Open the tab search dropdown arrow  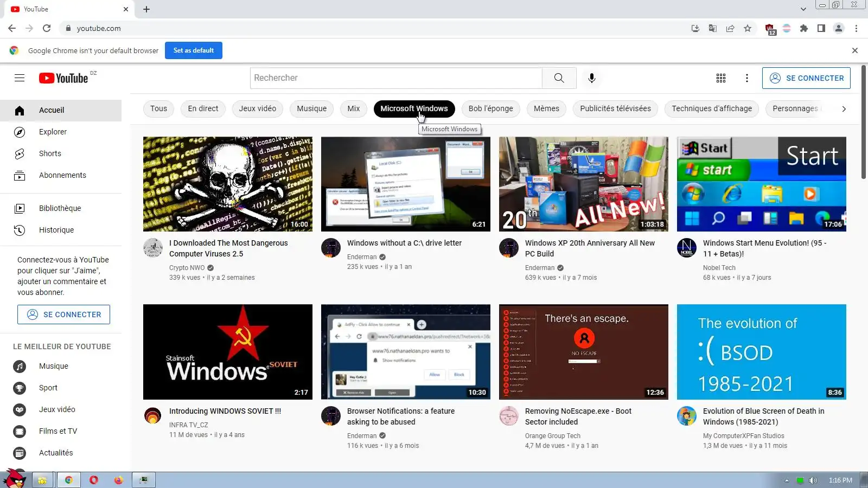click(803, 9)
